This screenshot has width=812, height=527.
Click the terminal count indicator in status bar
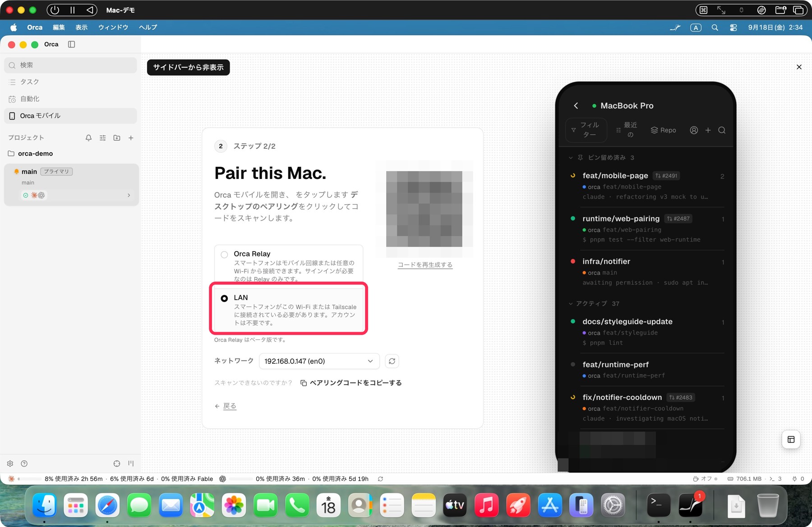tap(775, 479)
